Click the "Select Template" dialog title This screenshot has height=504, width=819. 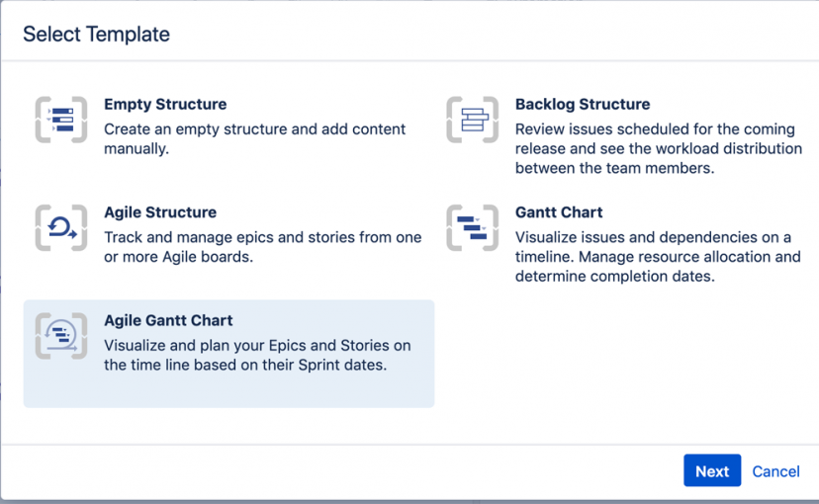97,35
